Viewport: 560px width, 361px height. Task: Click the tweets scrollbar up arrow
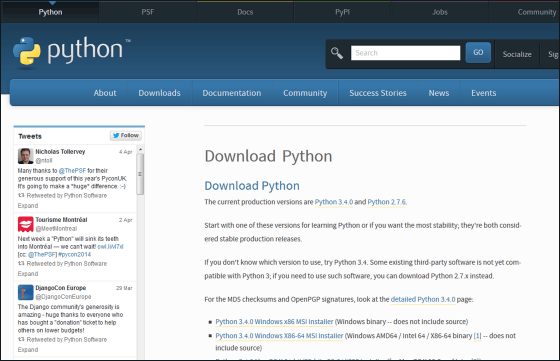coord(140,149)
